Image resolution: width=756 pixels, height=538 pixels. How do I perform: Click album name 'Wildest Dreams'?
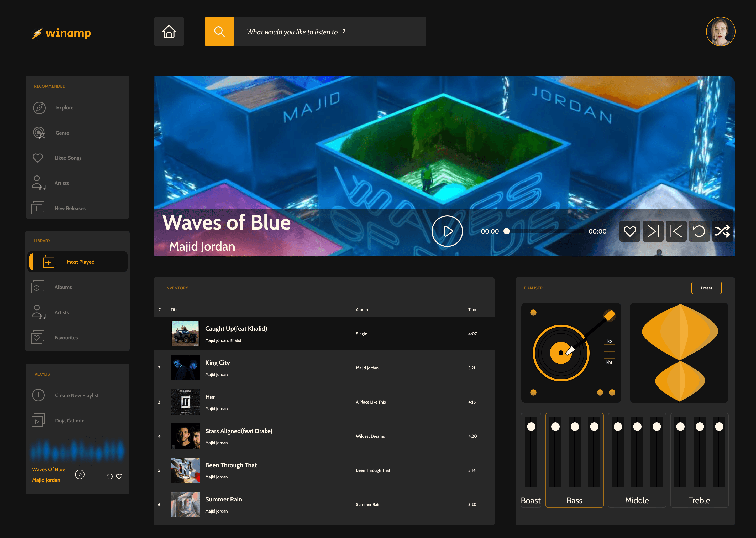coord(370,436)
